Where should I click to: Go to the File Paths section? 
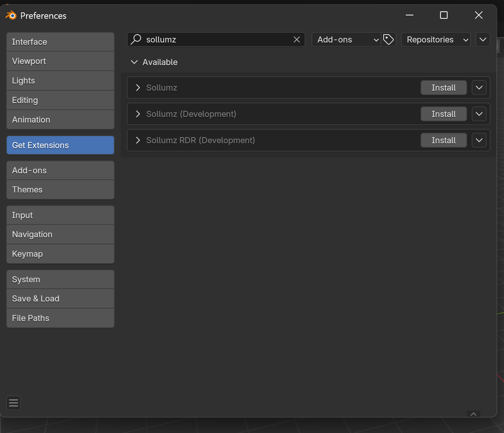(60, 318)
